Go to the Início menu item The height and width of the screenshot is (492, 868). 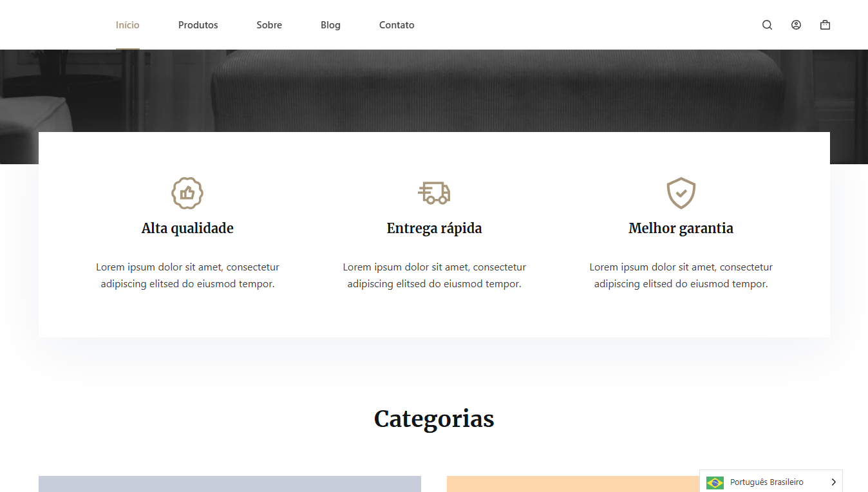[127, 25]
